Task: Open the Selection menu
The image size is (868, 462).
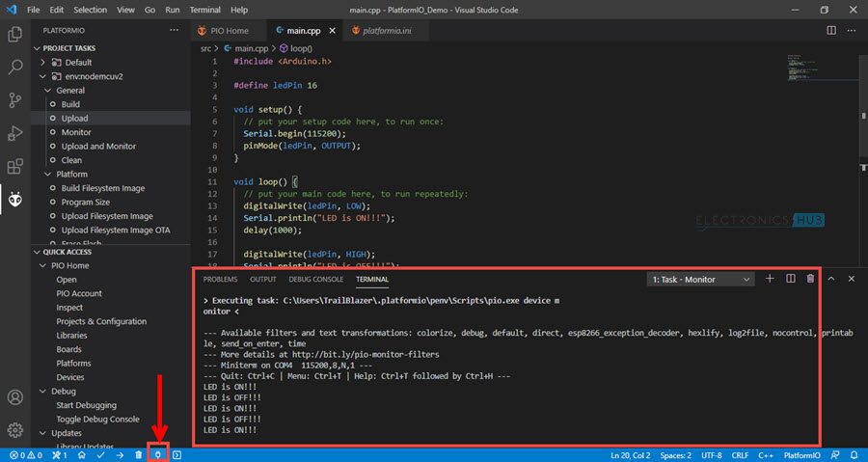Action: (x=91, y=10)
